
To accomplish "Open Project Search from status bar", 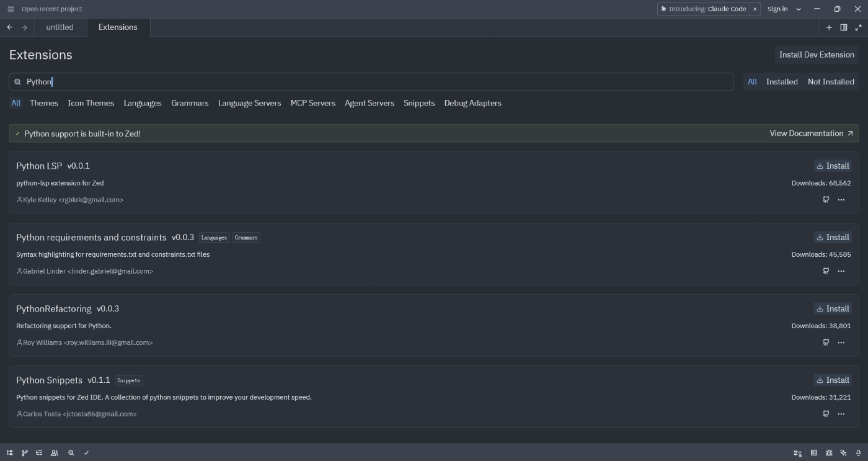I will tap(71, 453).
